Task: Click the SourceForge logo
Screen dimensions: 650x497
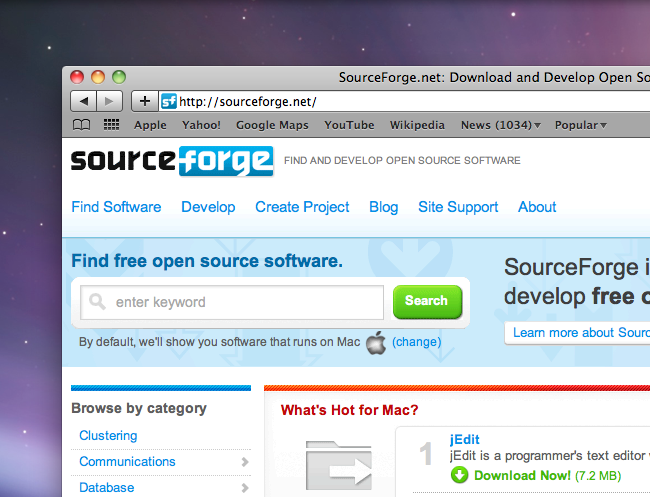Action: [172, 161]
